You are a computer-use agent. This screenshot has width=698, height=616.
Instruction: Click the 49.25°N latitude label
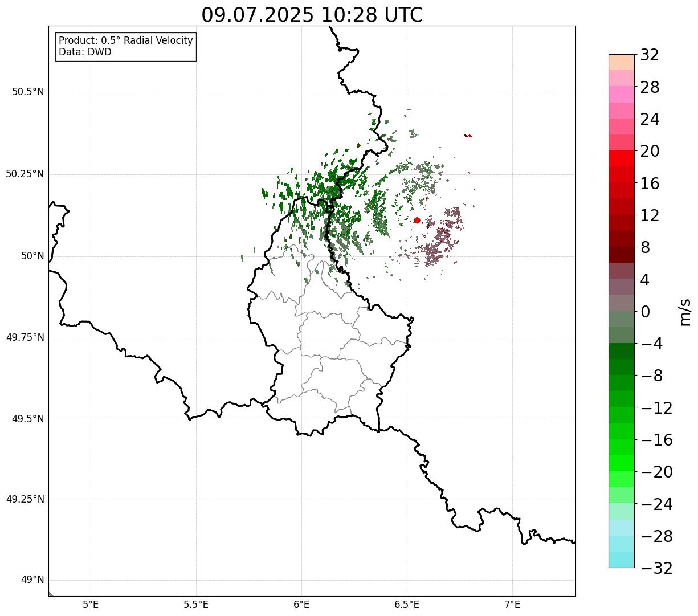25,500
